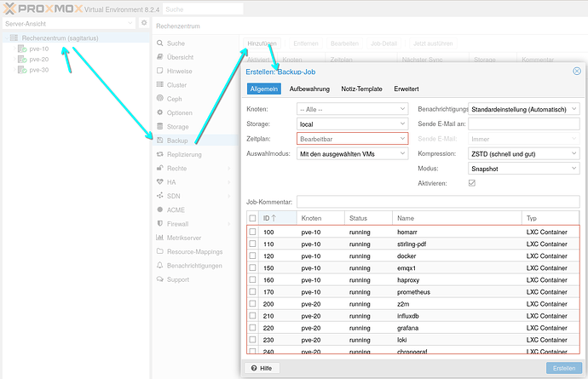Switch to the Erweitert tab
The image size is (588, 379).
tap(406, 89)
